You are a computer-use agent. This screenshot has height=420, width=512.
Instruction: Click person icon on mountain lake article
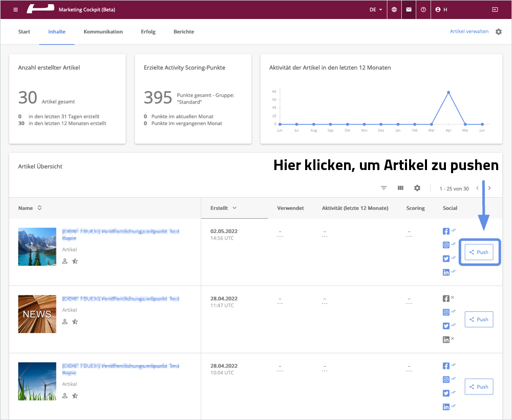point(65,261)
